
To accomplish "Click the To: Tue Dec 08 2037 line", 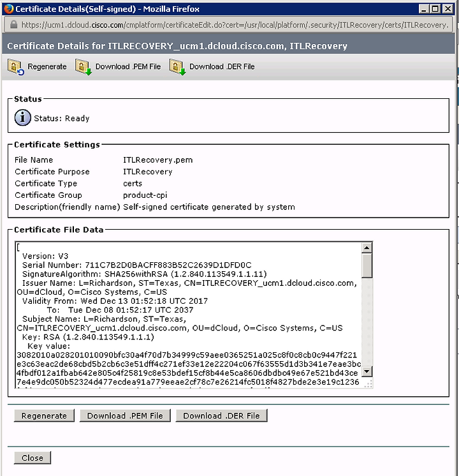I will 120,310.
